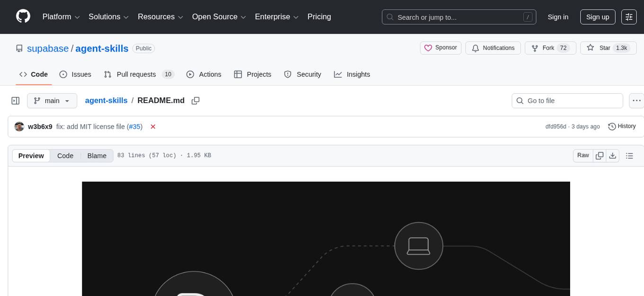The height and width of the screenshot is (296, 644).
Task: Open the appearance settings icon
Action: pos(629,17)
